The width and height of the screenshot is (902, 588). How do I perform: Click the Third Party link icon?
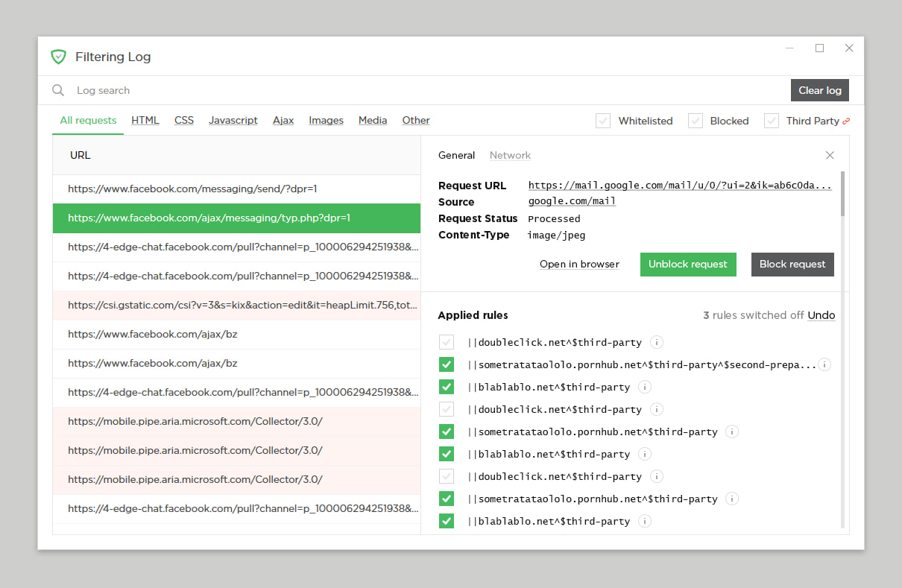click(x=846, y=121)
